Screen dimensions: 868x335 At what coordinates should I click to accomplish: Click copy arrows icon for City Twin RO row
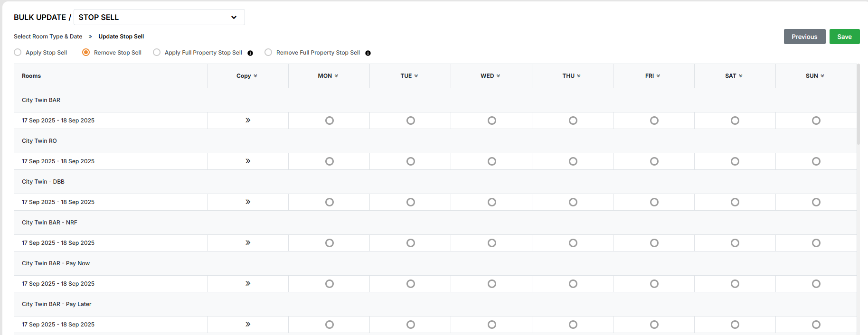click(x=248, y=161)
